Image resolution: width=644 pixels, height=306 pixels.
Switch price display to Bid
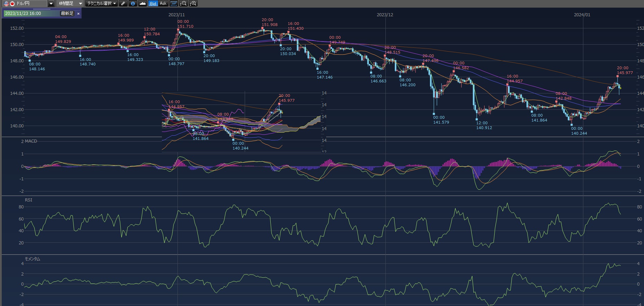(x=153, y=3)
